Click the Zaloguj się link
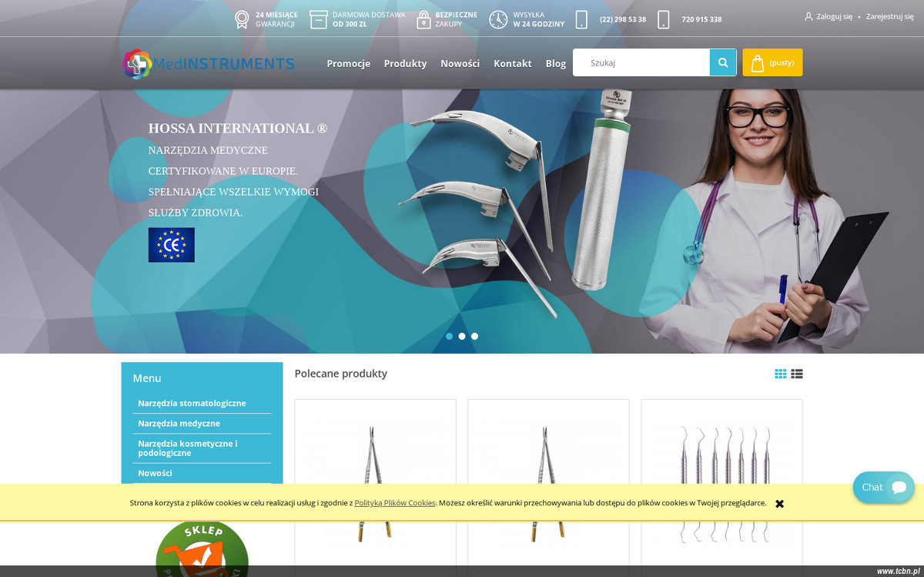The image size is (924, 577). coord(834,16)
